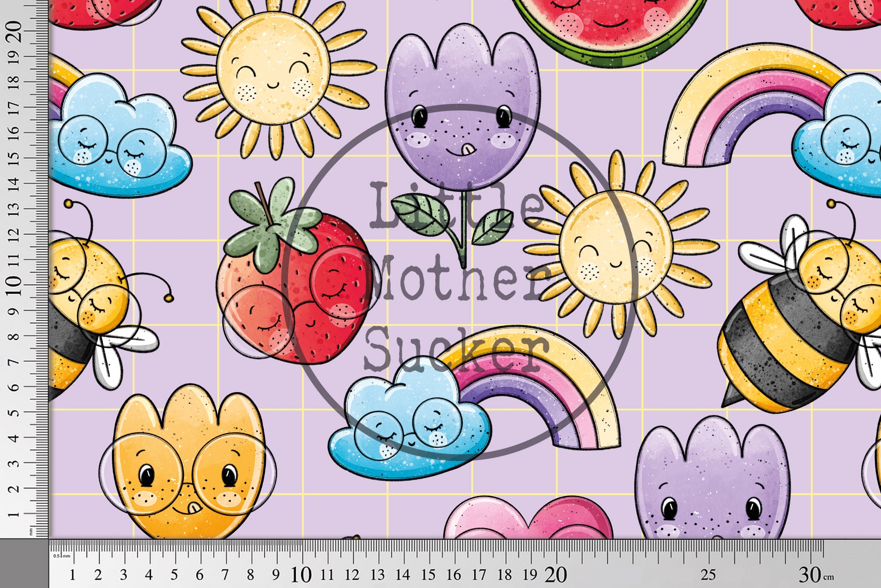Click the 20 mark on vertical ruler
The height and width of the screenshot is (588, 881).
(x=14, y=31)
